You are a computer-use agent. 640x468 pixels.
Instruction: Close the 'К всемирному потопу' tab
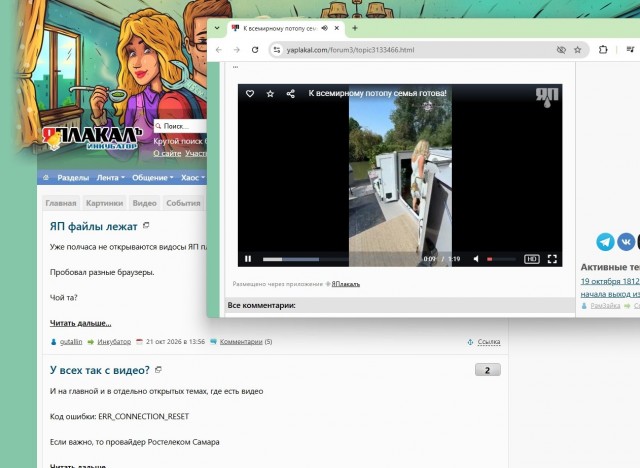(x=337, y=28)
